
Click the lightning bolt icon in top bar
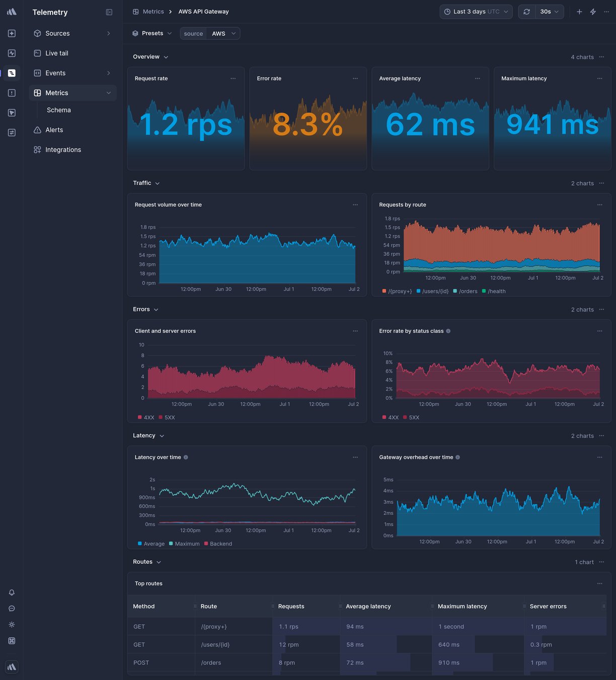point(593,12)
